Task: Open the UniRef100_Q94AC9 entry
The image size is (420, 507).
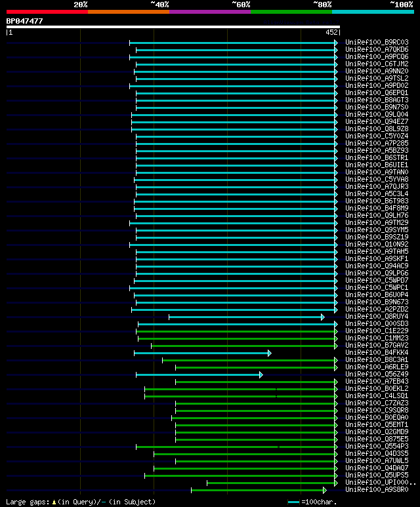Action: (377, 266)
